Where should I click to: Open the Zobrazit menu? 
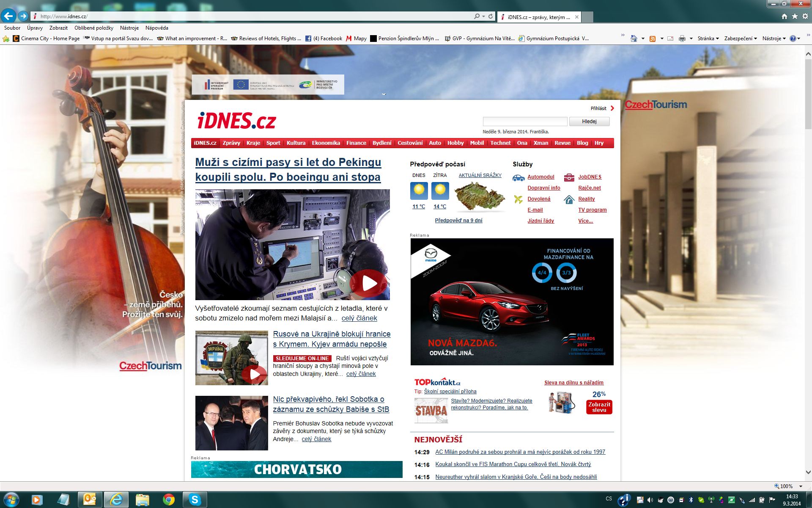click(58, 28)
